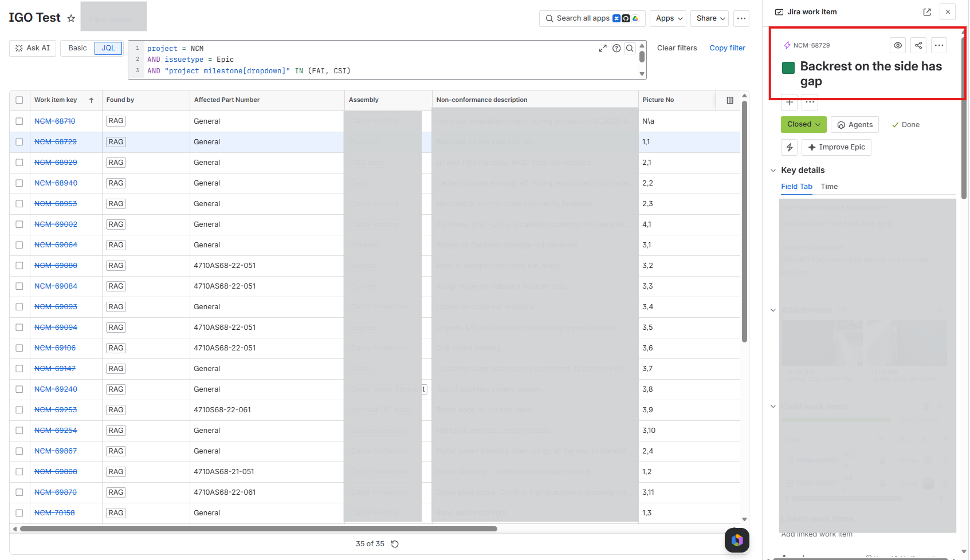Open the filter's more options menu

741,18
